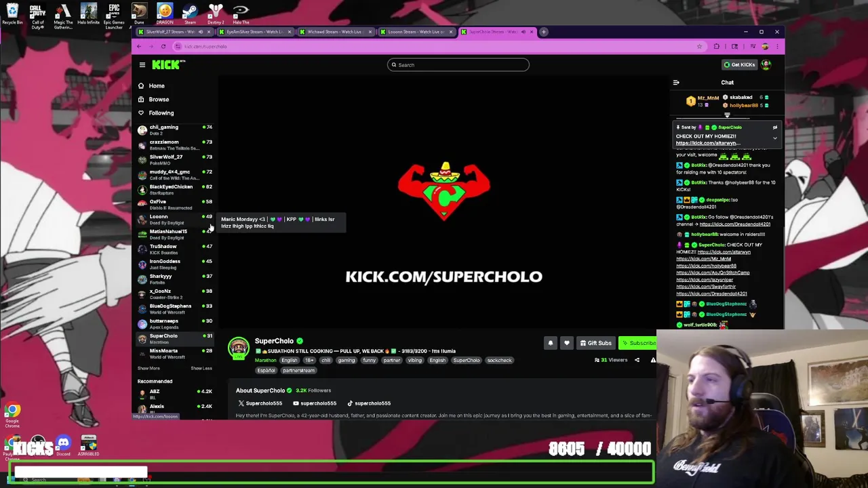This screenshot has height=488, width=868.
Task: Mute the SuperCholo Stream tab audio
Action: (x=523, y=32)
